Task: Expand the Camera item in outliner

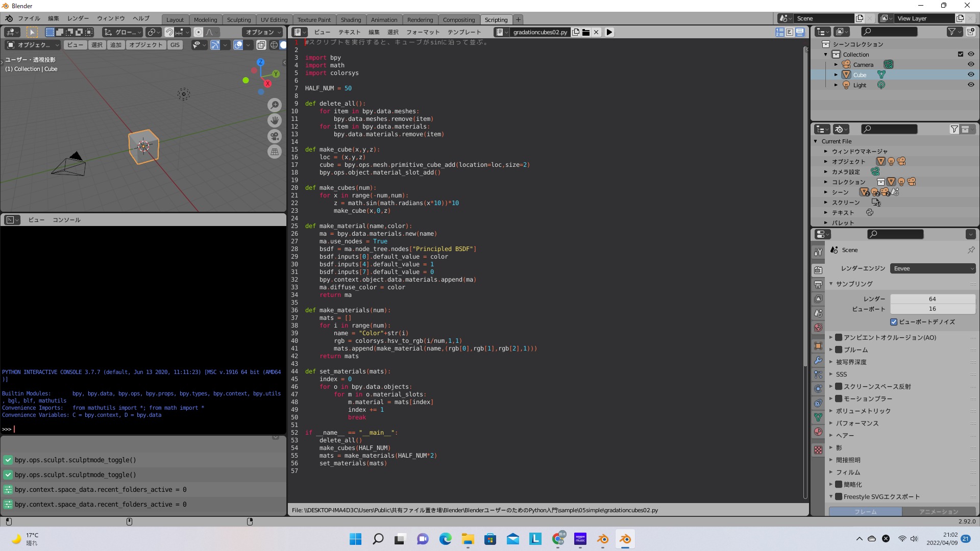Action: click(836, 65)
